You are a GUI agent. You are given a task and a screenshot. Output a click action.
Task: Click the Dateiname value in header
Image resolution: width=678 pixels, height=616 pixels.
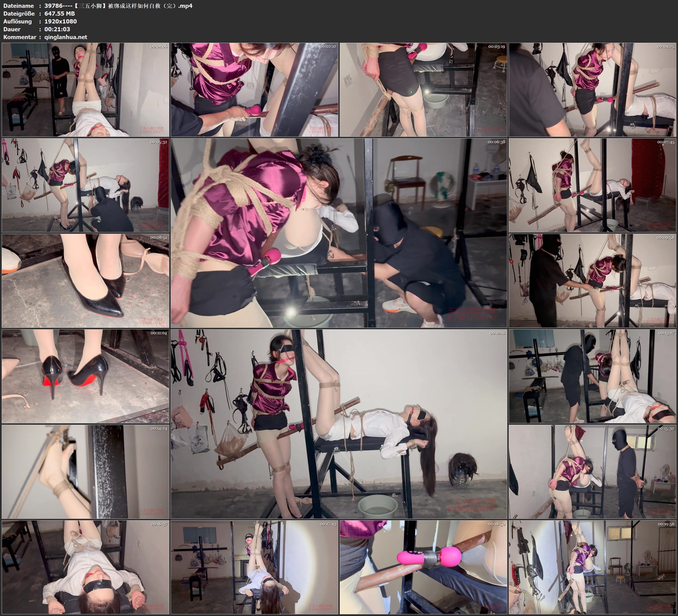click(x=118, y=6)
